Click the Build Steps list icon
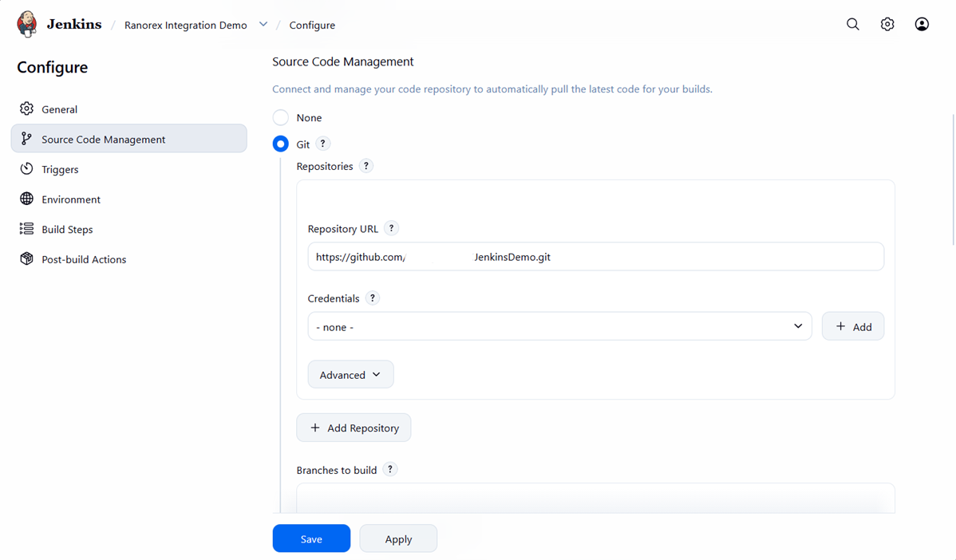The width and height of the screenshot is (956, 560). point(26,228)
